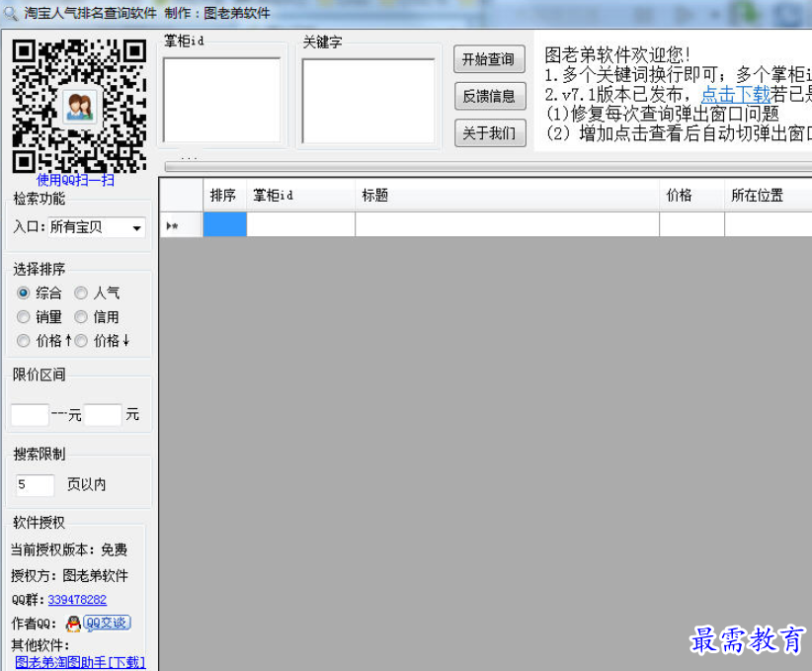Open the 图老弟淘图助手[下载] link
Image resolution: width=812 pixels, height=671 pixels.
80,662
